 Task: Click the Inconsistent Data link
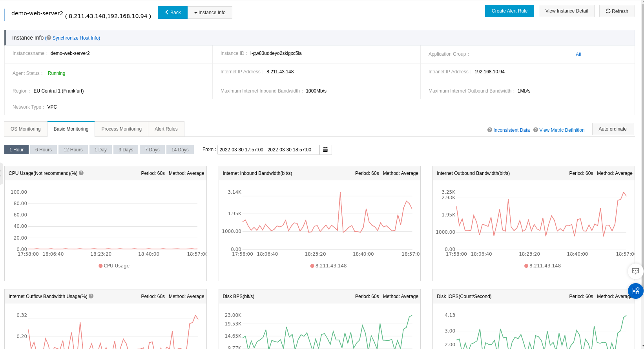click(511, 130)
